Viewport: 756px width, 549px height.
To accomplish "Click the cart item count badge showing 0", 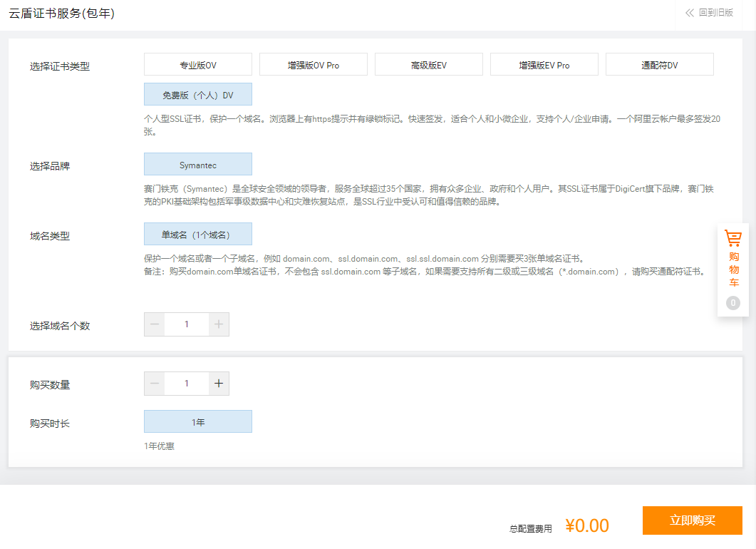I will click(732, 302).
